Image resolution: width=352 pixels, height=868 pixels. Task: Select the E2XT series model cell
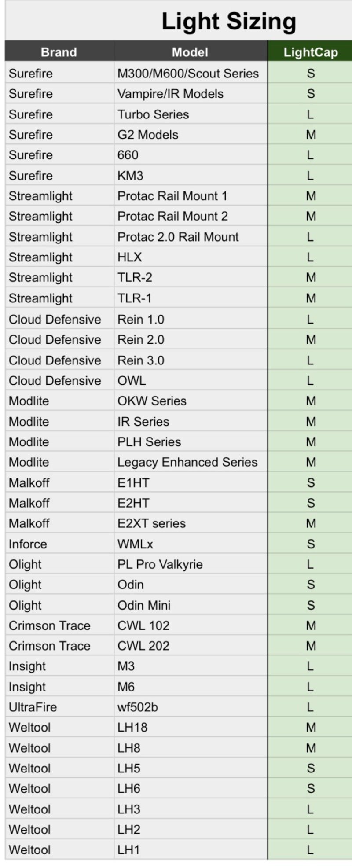coord(151,523)
